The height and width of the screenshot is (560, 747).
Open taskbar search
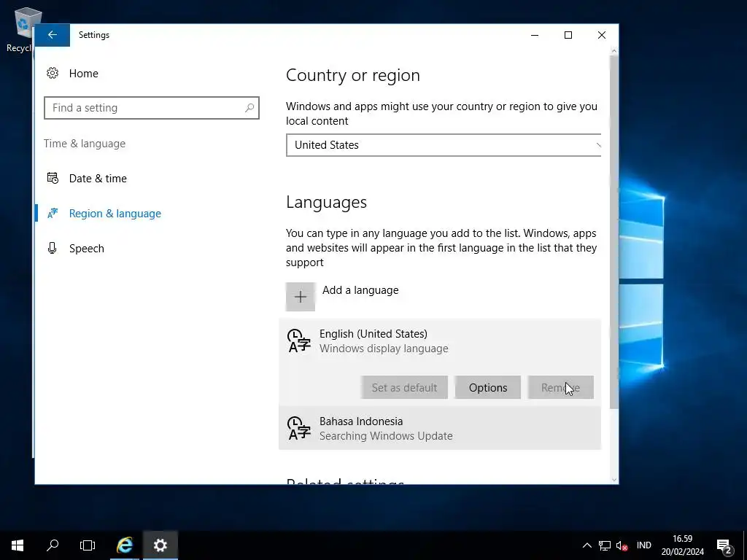(x=53, y=545)
